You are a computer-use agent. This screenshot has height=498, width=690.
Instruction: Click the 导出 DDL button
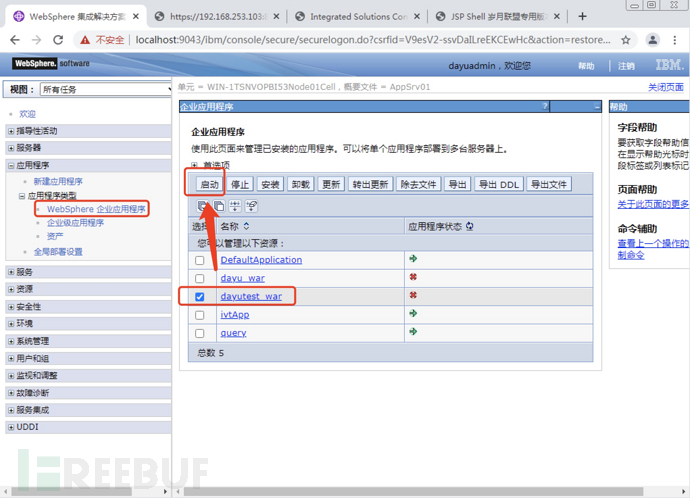click(x=499, y=184)
